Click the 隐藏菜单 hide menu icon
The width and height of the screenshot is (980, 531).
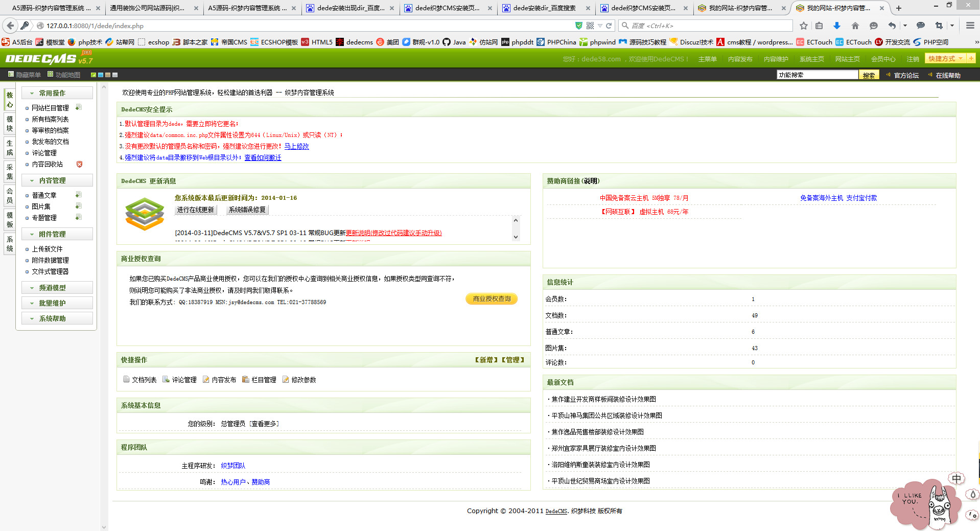(x=11, y=75)
